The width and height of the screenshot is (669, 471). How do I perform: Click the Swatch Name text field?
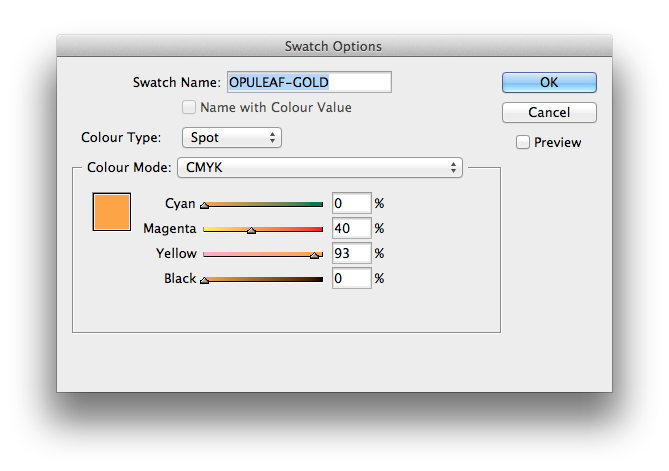pos(308,82)
